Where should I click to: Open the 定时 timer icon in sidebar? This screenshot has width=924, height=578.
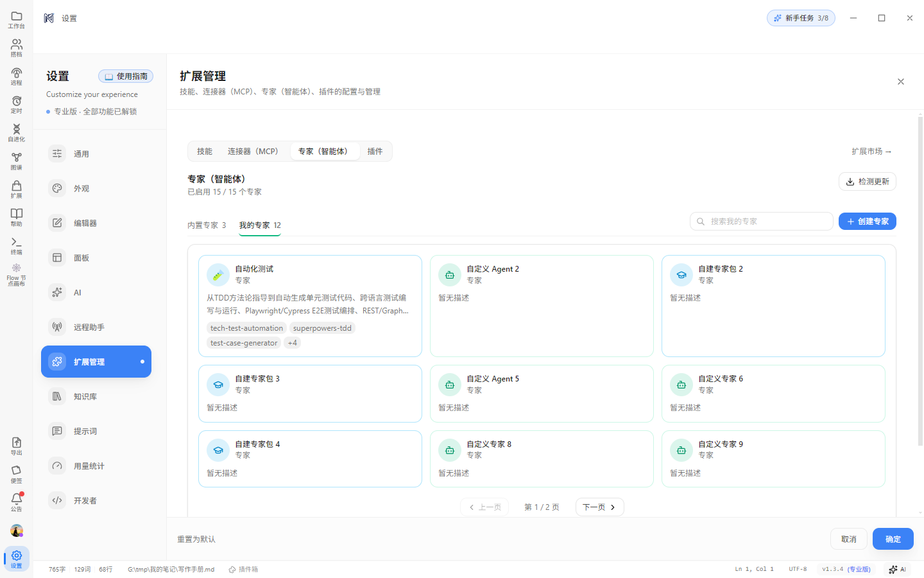(x=17, y=104)
